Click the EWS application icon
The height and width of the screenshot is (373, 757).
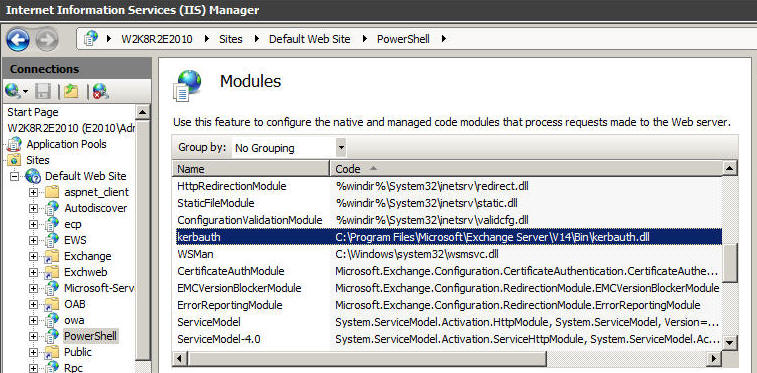coord(52,240)
